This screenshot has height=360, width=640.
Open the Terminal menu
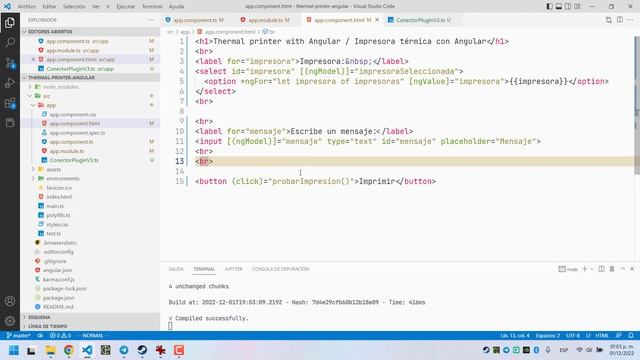(x=152, y=7)
